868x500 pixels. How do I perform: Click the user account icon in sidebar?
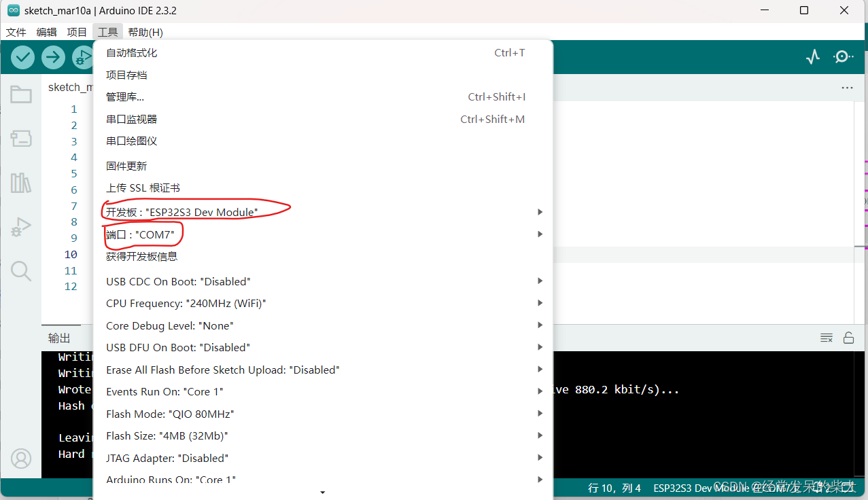coord(21,459)
